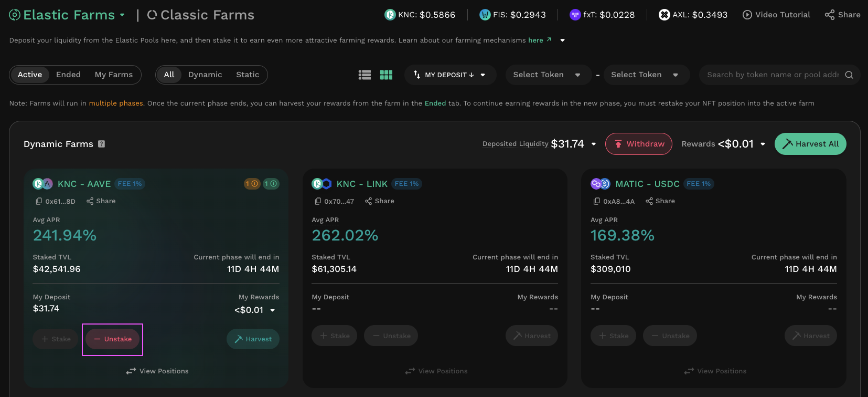This screenshot has height=397, width=868.
Task: Click green reward badge on KNC-AAVE card
Action: coord(271,184)
